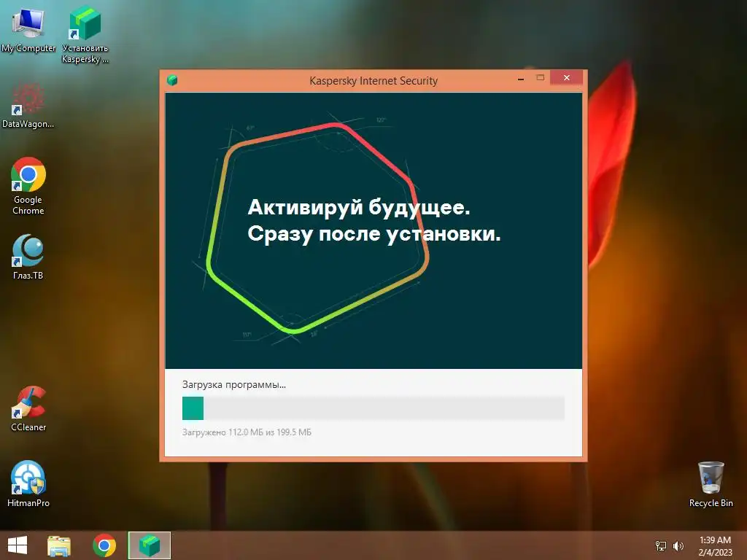
Task: Click the 'Kaspersky Internet Security' window title
Action: tap(373, 81)
